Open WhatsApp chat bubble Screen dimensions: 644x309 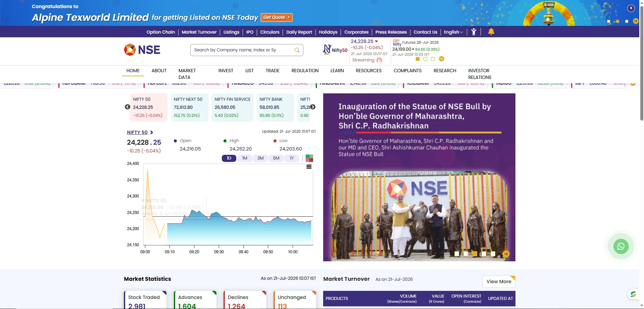point(621,246)
